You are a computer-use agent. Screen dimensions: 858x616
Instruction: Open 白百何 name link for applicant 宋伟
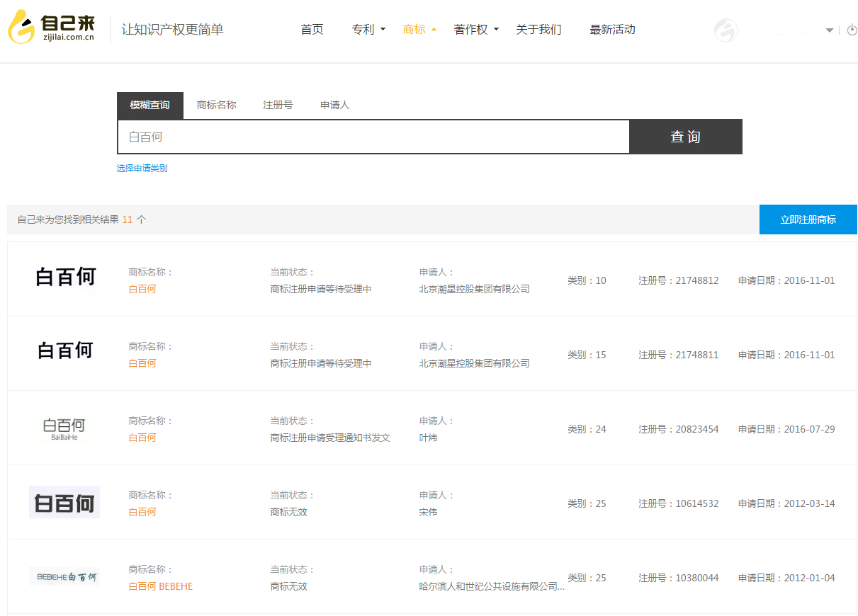[142, 512]
